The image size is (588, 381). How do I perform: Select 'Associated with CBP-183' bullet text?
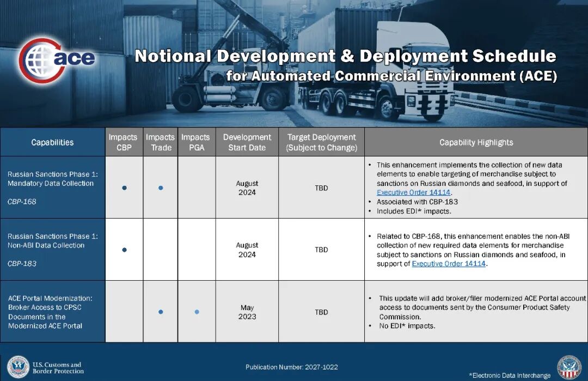coord(417,202)
